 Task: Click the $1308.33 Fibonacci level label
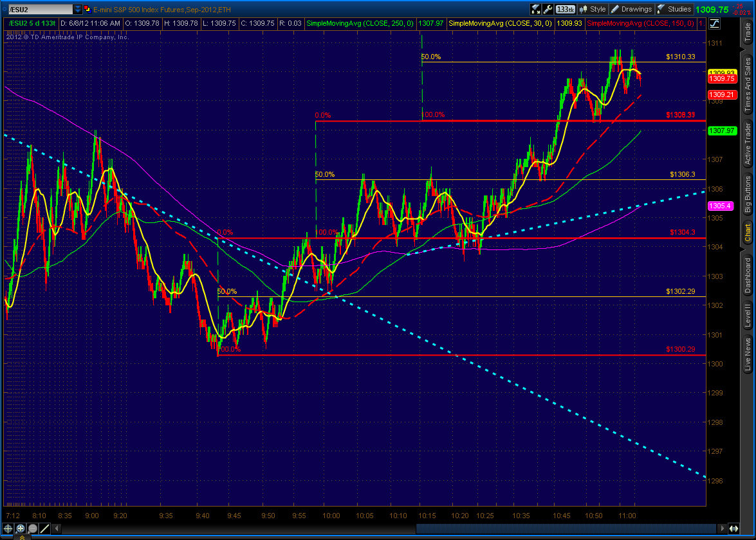680,114
